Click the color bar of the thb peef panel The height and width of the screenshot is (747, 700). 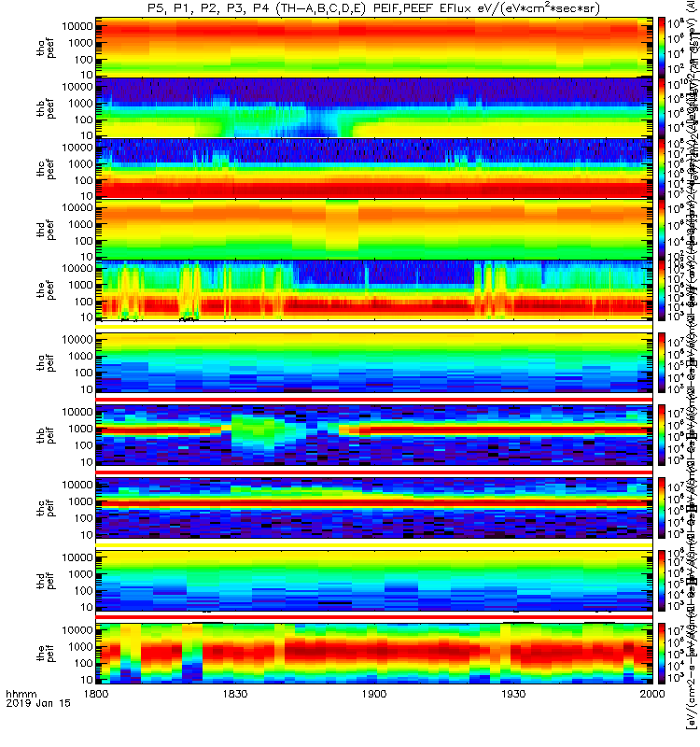(x=662, y=108)
